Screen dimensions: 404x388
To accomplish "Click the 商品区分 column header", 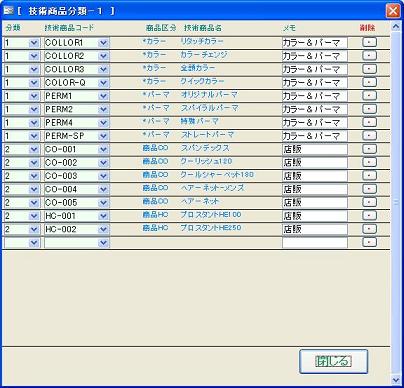I will (x=161, y=28).
